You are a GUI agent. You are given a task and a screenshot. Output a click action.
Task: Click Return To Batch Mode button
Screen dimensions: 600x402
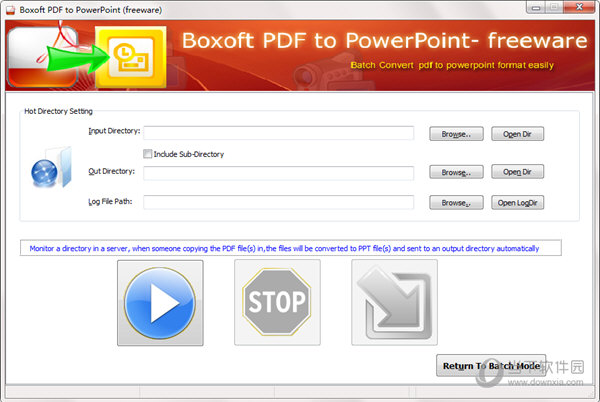pyautogui.click(x=491, y=366)
